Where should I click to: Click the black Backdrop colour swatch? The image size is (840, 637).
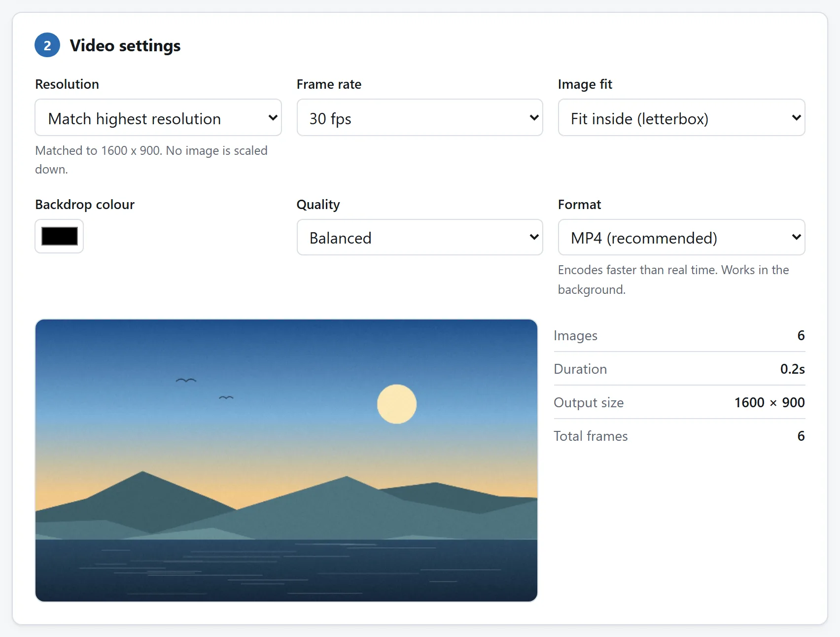click(59, 237)
